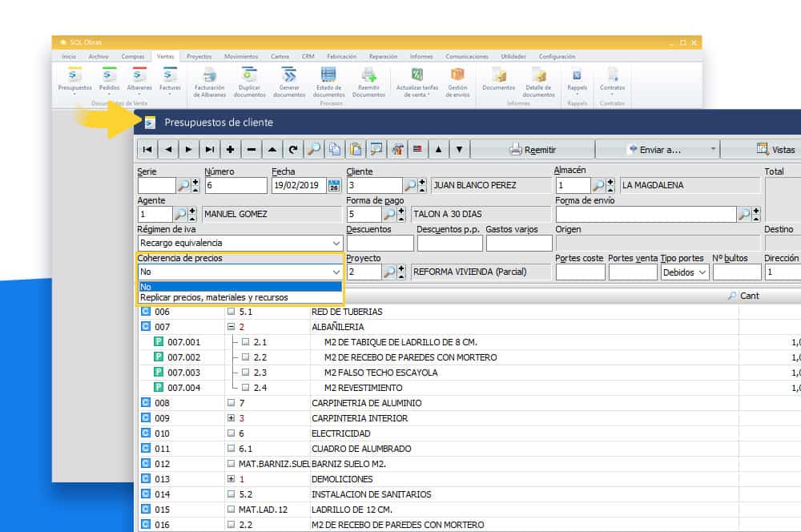This screenshot has width=801, height=532.
Task: Switch to the Proyectos ribbon tab
Action: [x=199, y=57]
